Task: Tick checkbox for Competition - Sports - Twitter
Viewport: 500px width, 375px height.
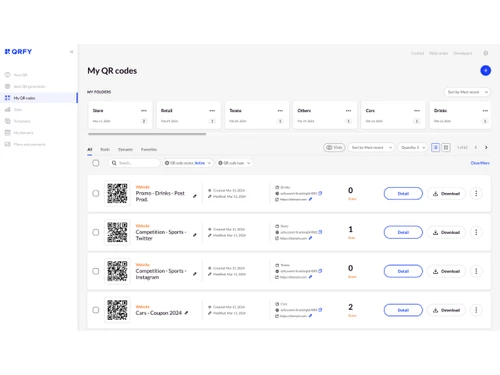Action: point(96,232)
